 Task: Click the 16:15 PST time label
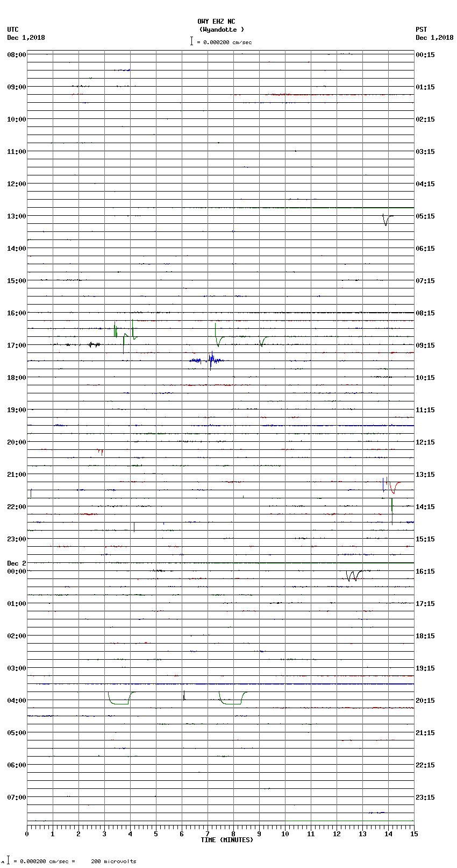click(x=425, y=571)
